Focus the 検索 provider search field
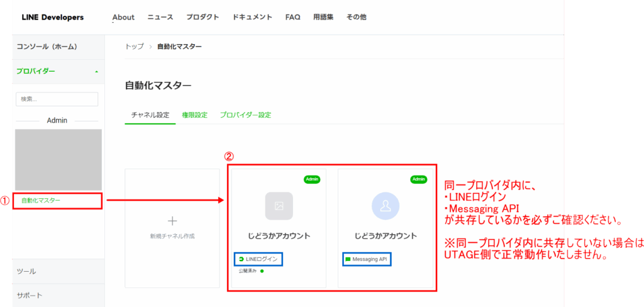 coord(57,99)
